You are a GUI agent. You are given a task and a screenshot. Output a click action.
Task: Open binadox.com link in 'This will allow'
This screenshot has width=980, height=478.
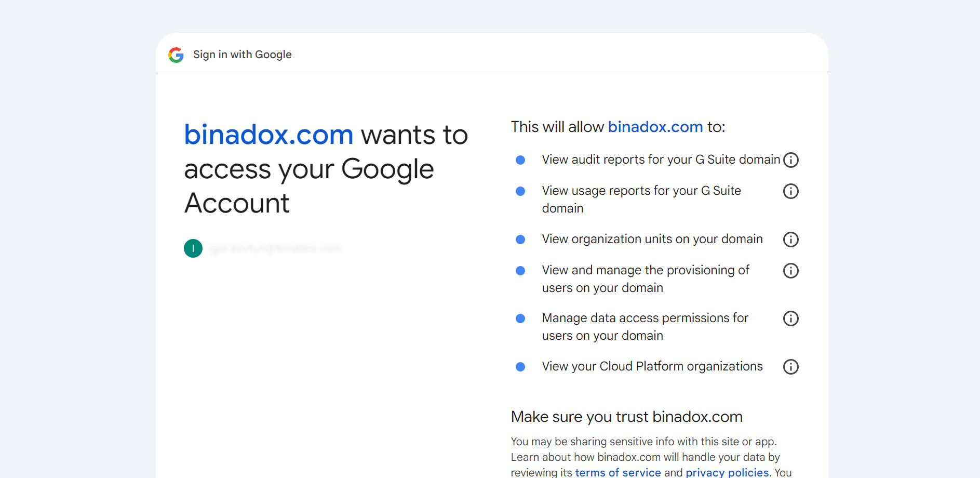pos(655,127)
